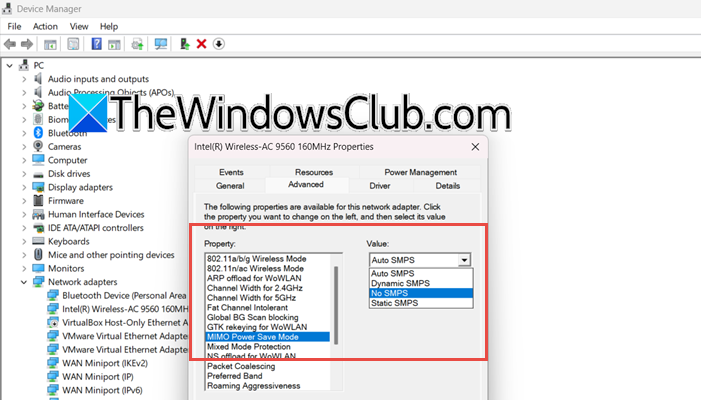Click Scan for hardware changes monitor icon

(160, 44)
